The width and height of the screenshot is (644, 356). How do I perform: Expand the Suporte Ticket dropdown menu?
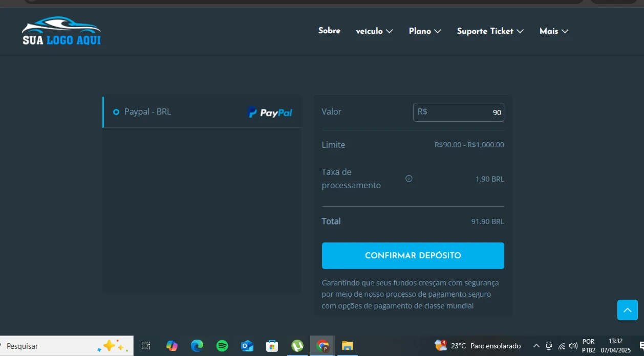[490, 31]
